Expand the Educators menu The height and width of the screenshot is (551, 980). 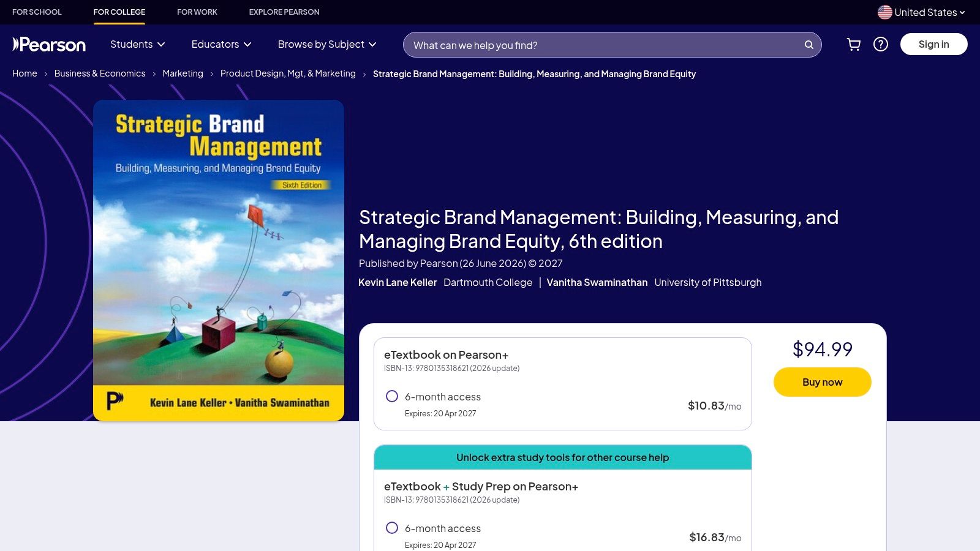(222, 44)
